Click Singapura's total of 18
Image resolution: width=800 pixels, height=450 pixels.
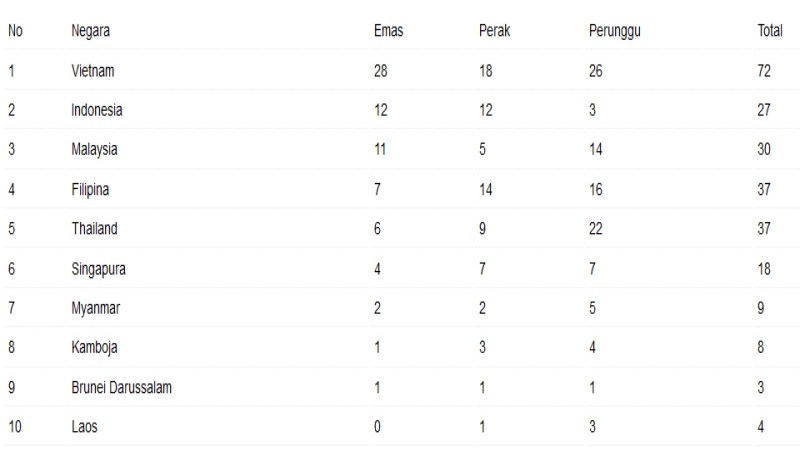(x=764, y=269)
